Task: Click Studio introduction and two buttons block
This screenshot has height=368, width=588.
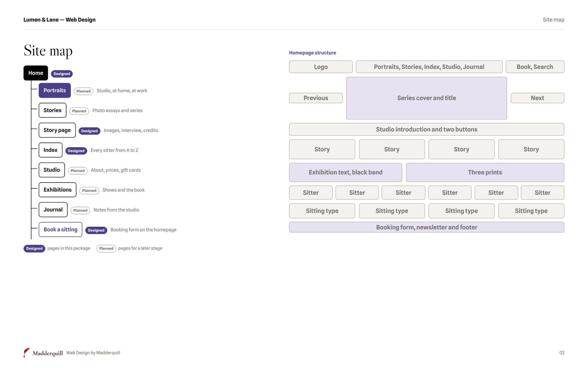Action: pyautogui.click(x=427, y=130)
